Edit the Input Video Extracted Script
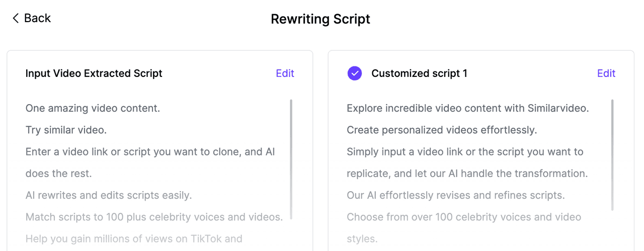 pos(285,73)
